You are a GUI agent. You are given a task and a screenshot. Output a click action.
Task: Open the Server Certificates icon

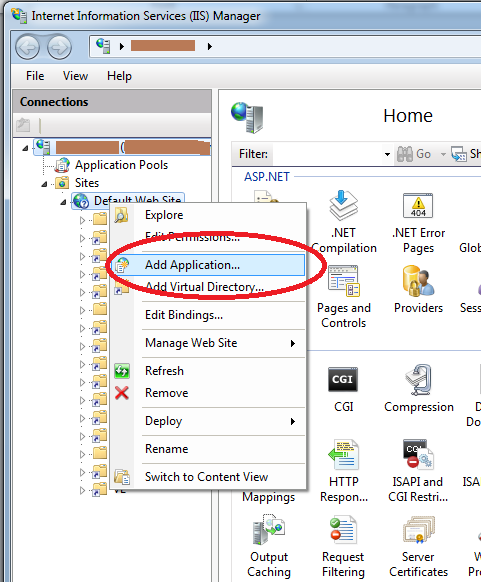click(418, 530)
